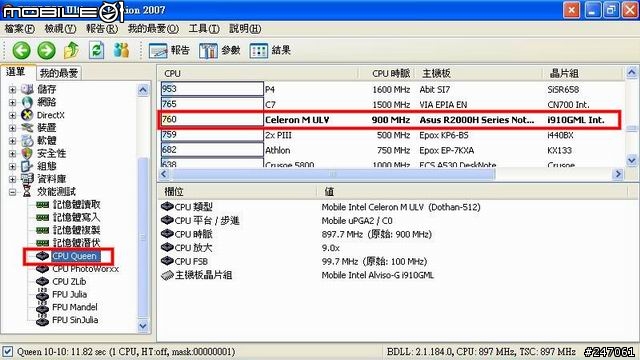Click the users icon in toolbar
Screen dimensions: 640x360
pos(121,50)
